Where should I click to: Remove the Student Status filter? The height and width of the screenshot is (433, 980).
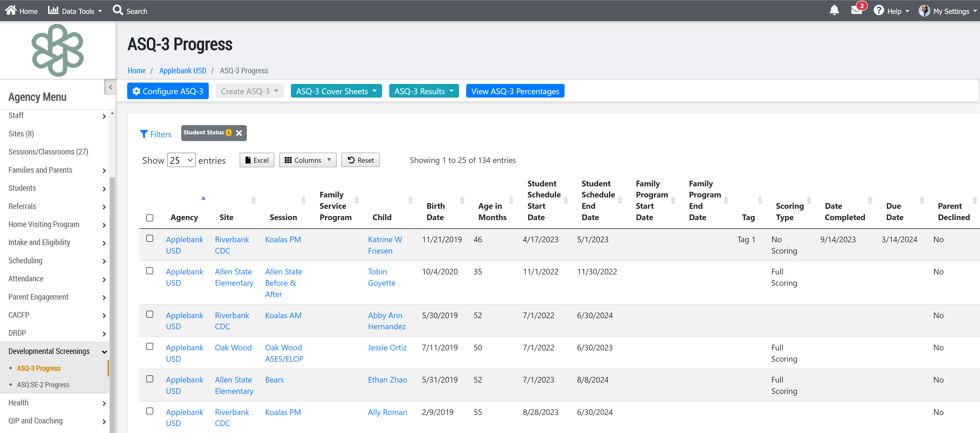coord(239,133)
